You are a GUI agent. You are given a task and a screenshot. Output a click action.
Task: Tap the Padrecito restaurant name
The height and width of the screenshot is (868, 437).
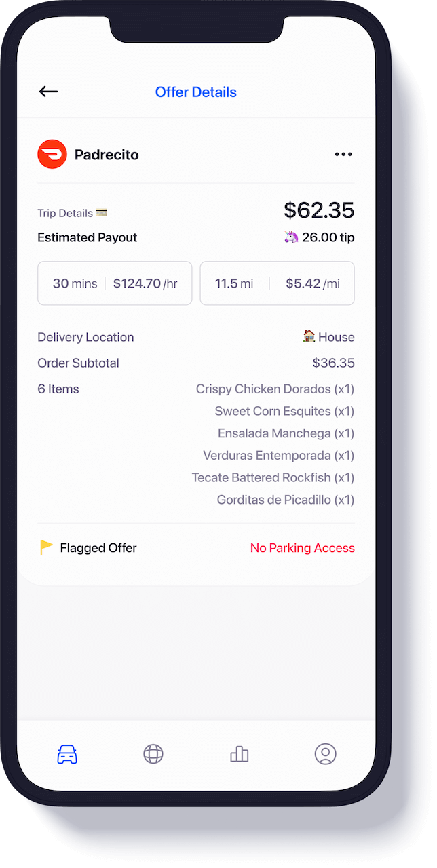(x=107, y=154)
